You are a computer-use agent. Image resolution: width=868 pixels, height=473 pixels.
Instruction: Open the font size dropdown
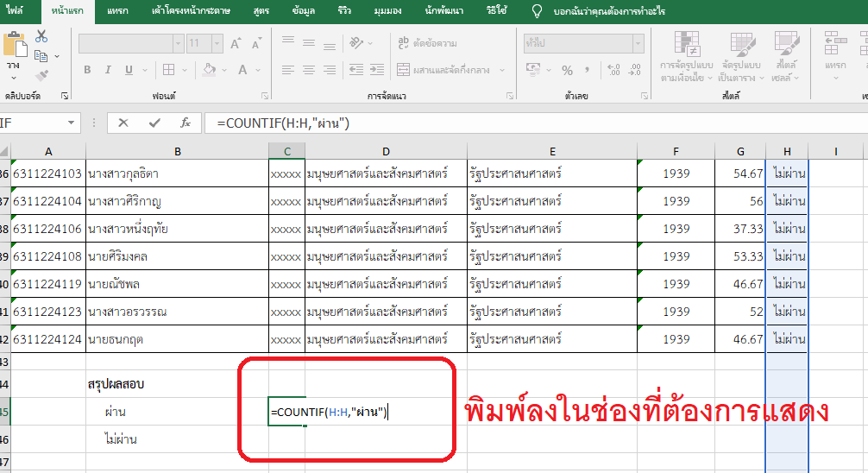pos(217,43)
